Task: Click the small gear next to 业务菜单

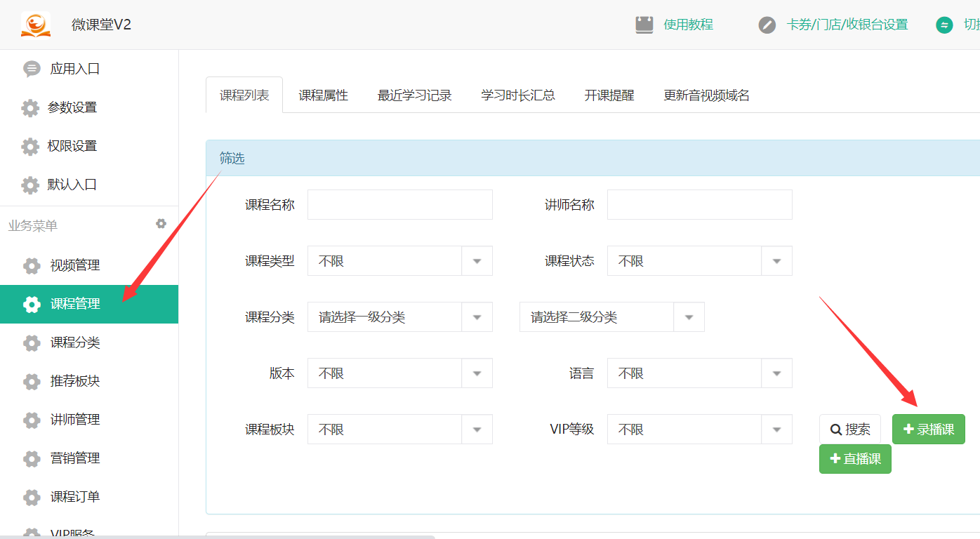Action: click(x=161, y=224)
